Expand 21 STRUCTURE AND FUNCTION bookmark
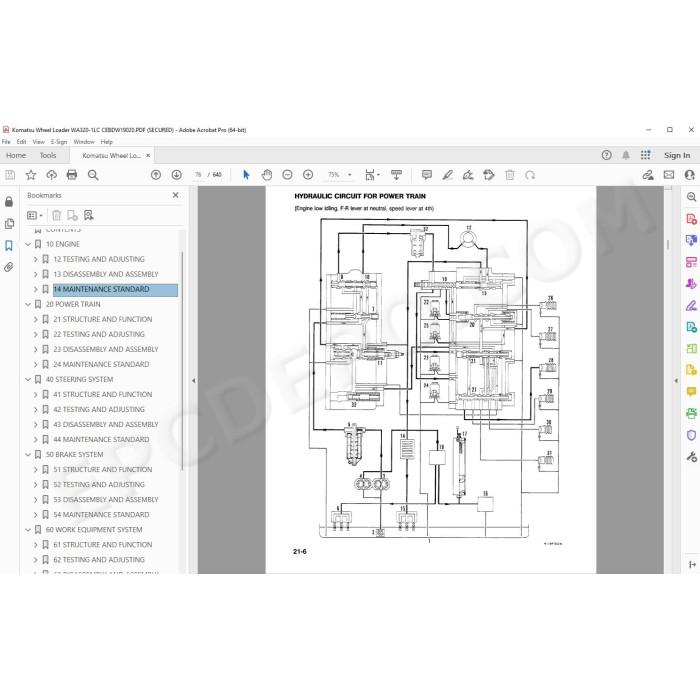This screenshot has width=700, height=700. coord(35,319)
